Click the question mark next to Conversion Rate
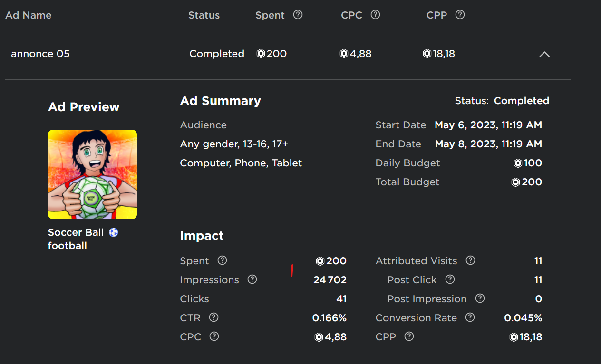Viewport: 601px width, 364px height. (469, 317)
